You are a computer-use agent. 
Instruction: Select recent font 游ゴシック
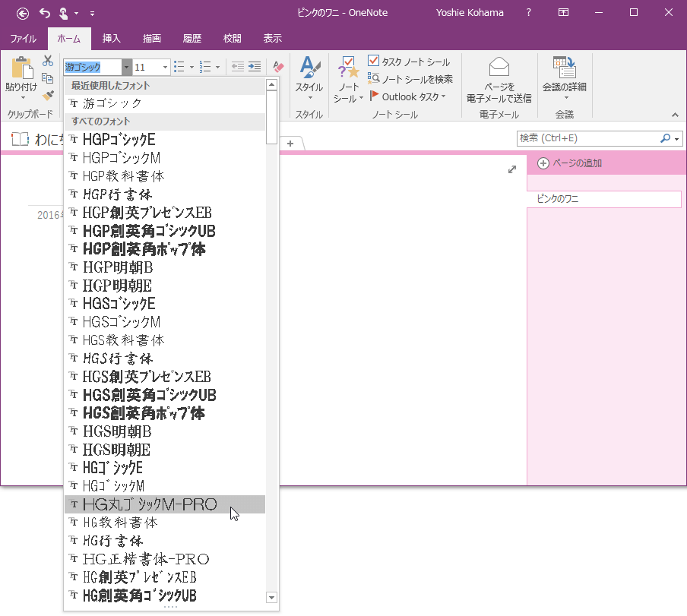[x=165, y=103]
